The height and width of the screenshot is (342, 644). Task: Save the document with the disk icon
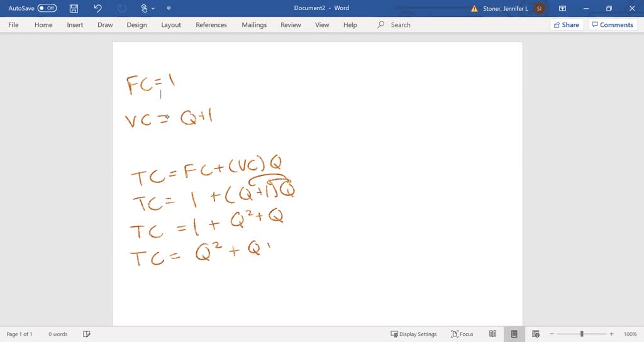pyautogui.click(x=74, y=8)
